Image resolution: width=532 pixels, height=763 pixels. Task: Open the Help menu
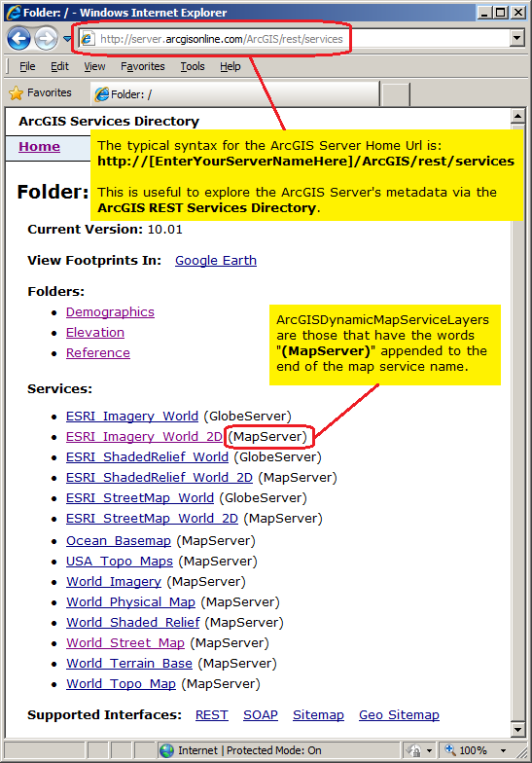tap(230, 66)
